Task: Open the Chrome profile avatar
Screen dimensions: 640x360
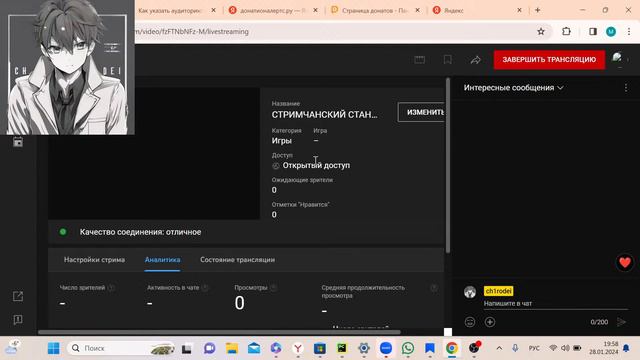Action: pos(611,31)
